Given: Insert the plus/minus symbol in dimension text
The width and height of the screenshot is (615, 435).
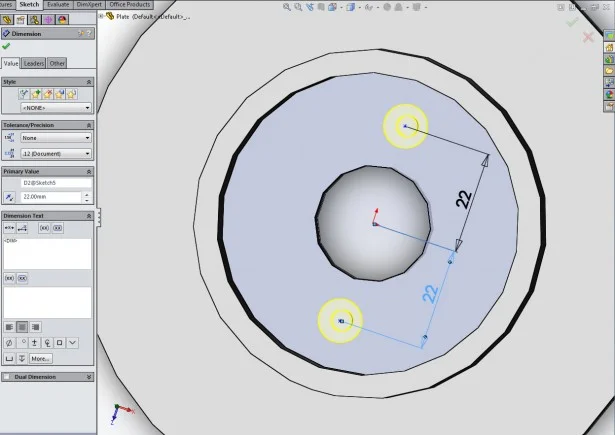Looking at the screenshot, I should [35, 343].
